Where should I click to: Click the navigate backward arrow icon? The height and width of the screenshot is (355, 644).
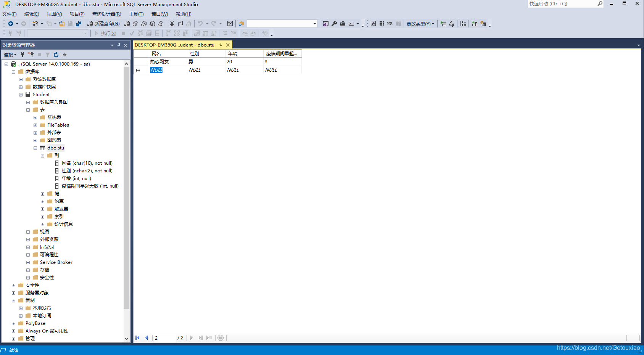(x=11, y=24)
